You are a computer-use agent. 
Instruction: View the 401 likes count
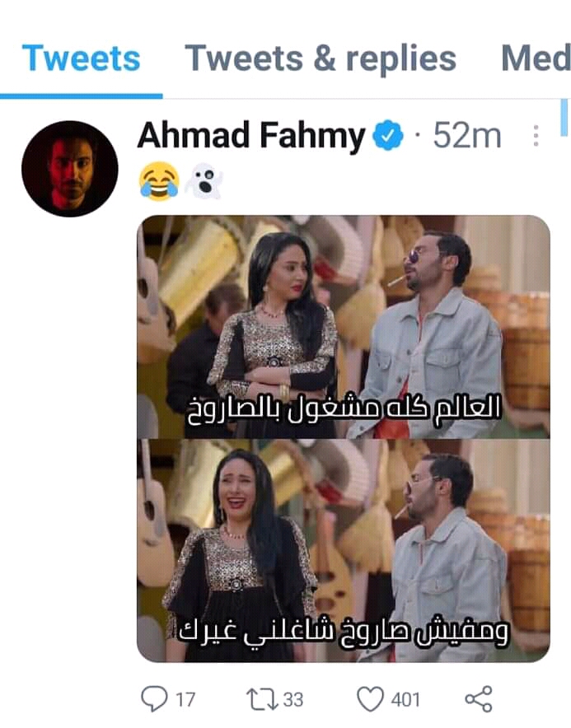pos(405,700)
